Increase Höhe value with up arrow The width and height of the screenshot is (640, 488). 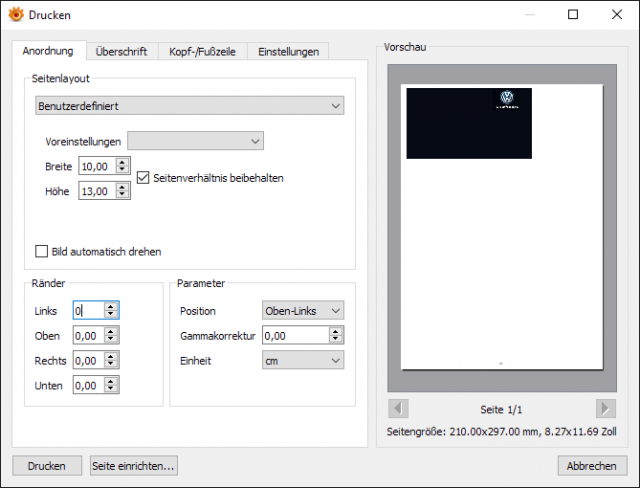(122, 187)
